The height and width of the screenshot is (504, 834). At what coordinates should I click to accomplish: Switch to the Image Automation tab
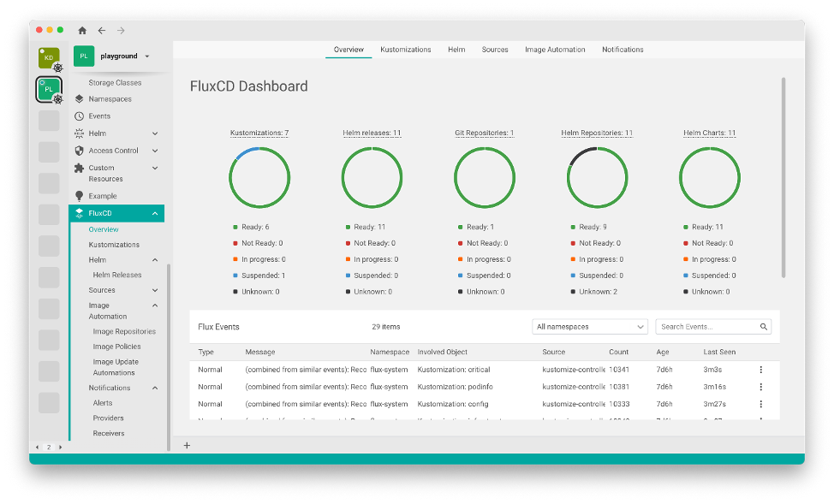[555, 50]
